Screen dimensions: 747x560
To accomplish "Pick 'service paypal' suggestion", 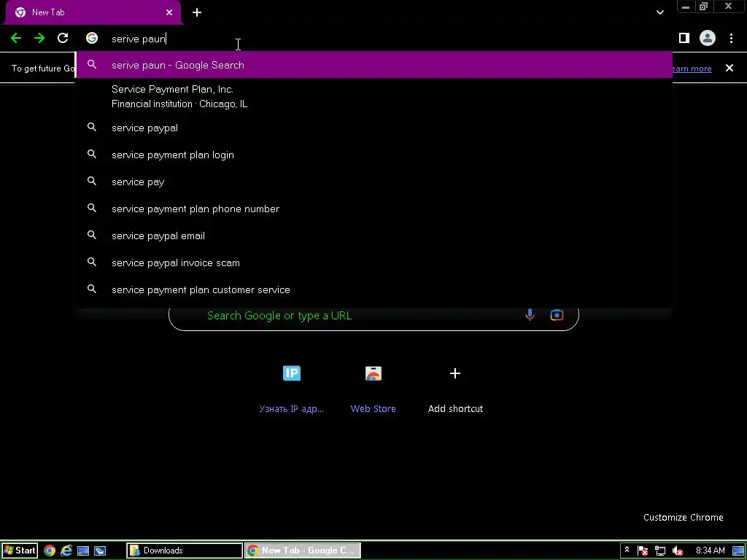I will coord(374,128).
